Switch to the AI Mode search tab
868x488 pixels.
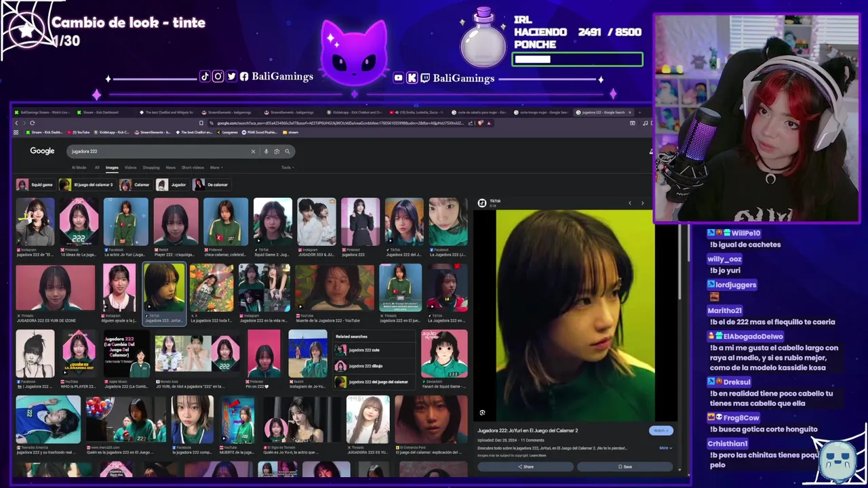point(79,167)
